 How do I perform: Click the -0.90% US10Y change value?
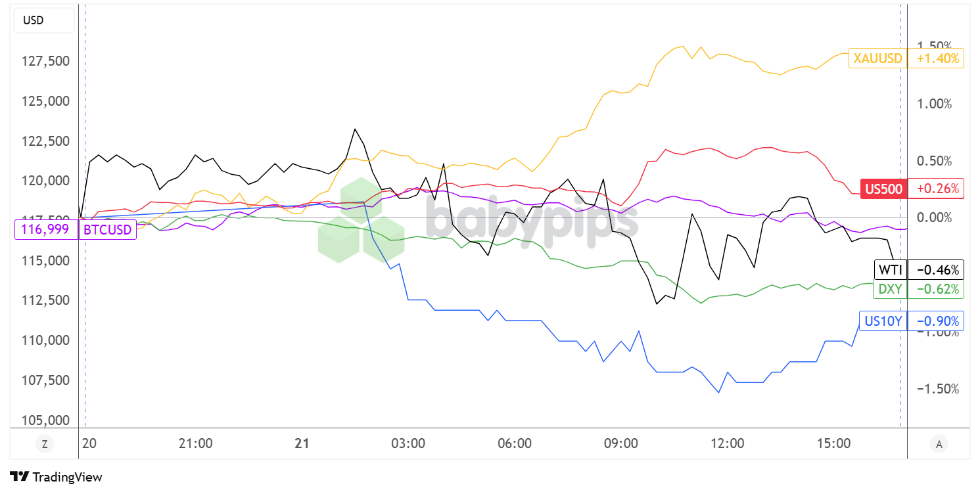pos(936,321)
